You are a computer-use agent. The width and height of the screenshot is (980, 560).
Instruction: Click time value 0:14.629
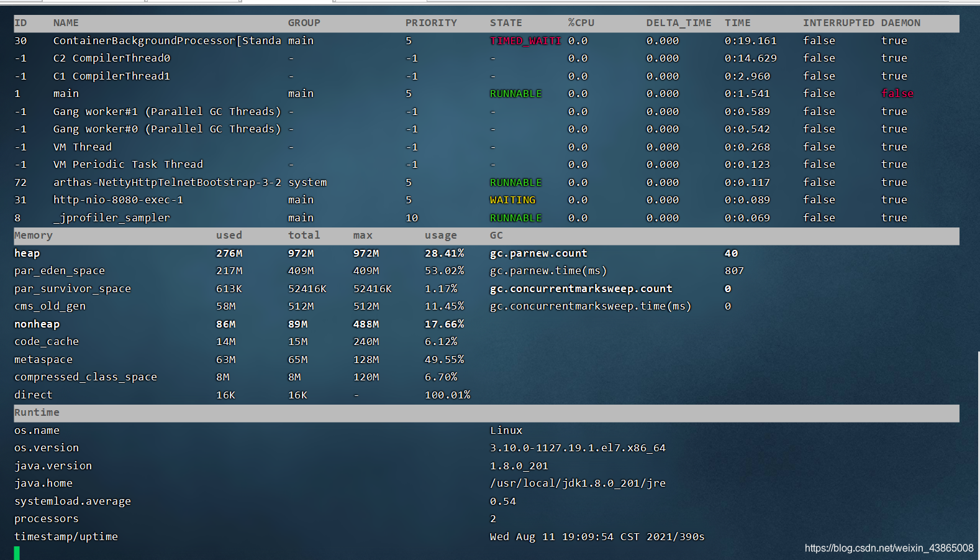(x=750, y=58)
